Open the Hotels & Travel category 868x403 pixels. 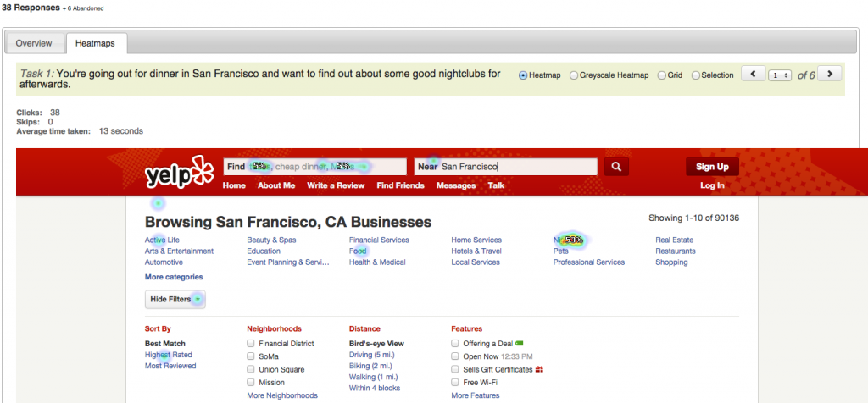pyautogui.click(x=476, y=251)
